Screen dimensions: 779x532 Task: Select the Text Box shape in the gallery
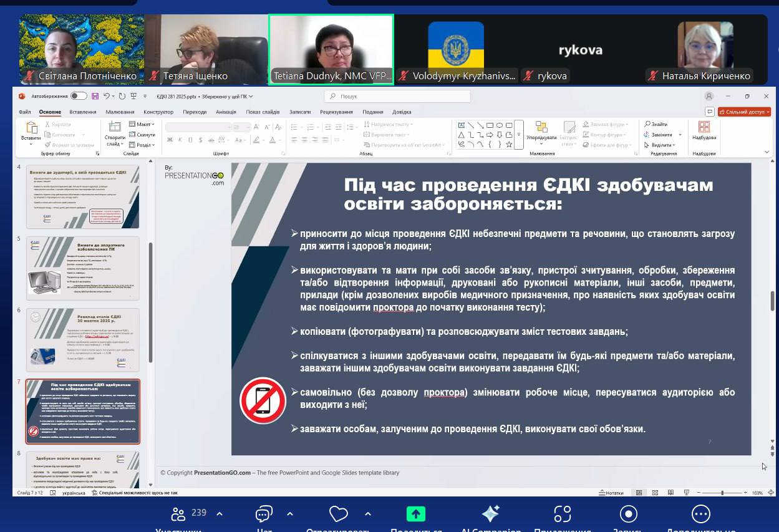pos(462,125)
